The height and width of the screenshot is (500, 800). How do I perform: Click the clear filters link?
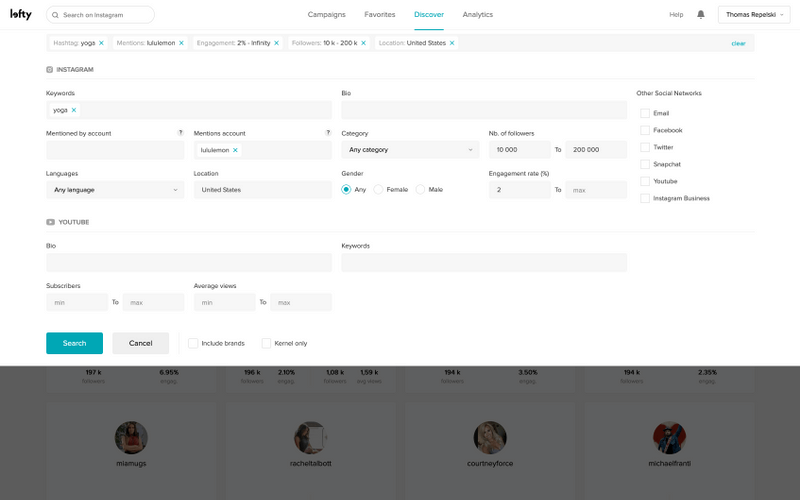(x=738, y=44)
